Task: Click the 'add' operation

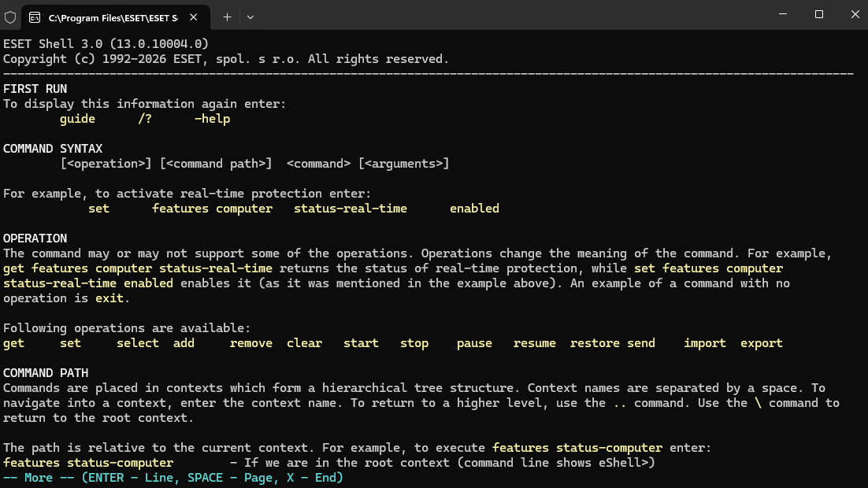Action: [x=184, y=343]
